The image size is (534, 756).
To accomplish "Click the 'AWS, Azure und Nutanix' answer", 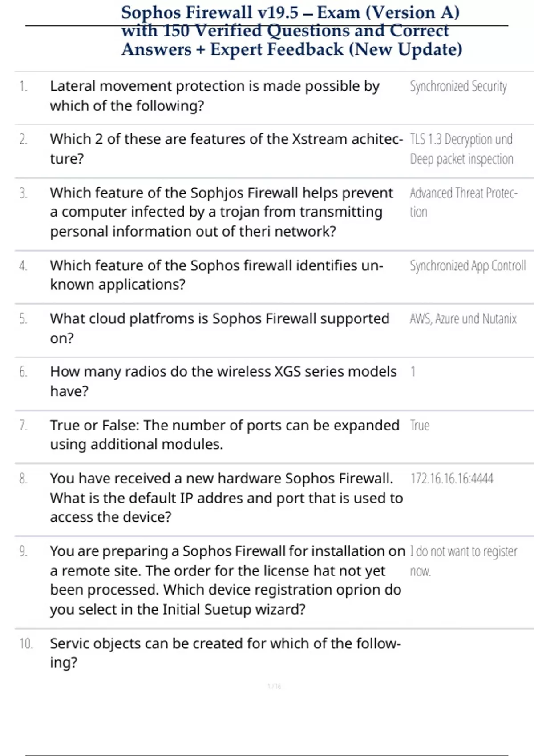I will tap(463, 319).
